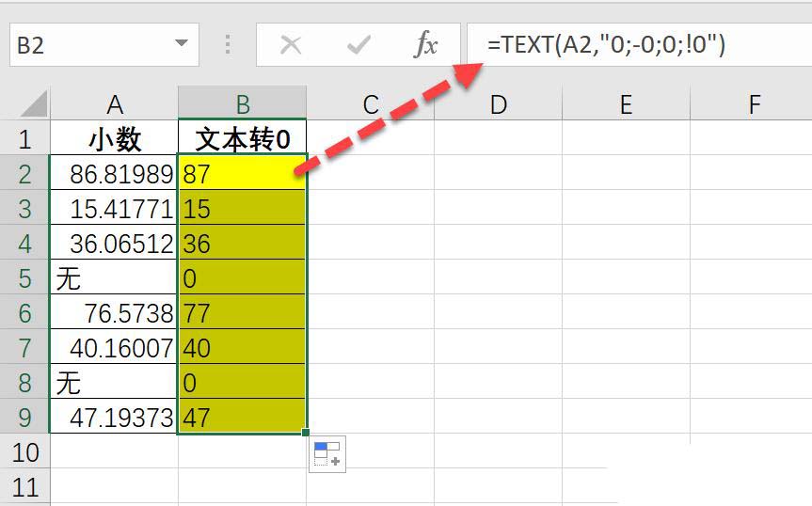
Task: Click inside the Name Box showing B2
Action: click(89, 44)
